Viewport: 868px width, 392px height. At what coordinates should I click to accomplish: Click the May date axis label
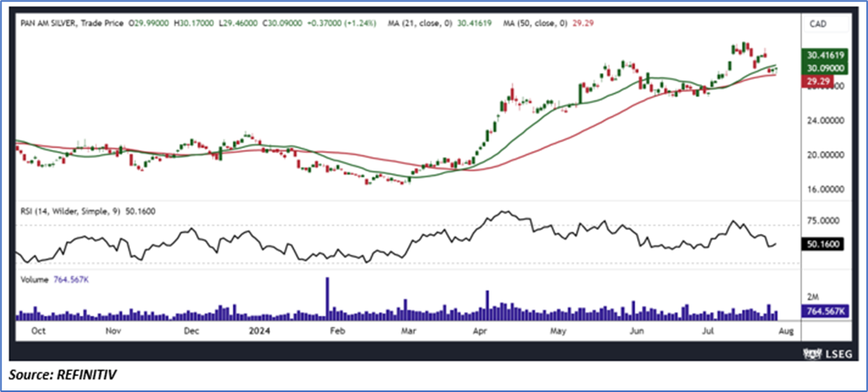559,331
